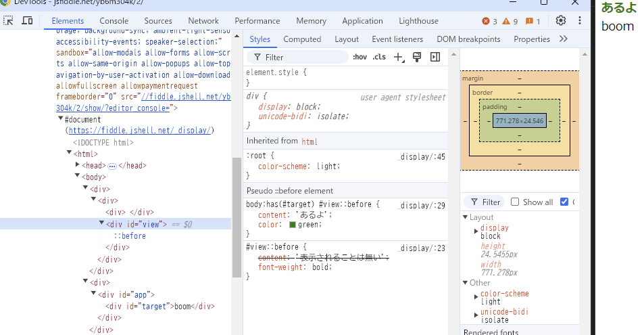Collapse the div id="app" node
Image resolution: width=644 pixels, height=335 pixels.
pyautogui.click(x=94, y=294)
